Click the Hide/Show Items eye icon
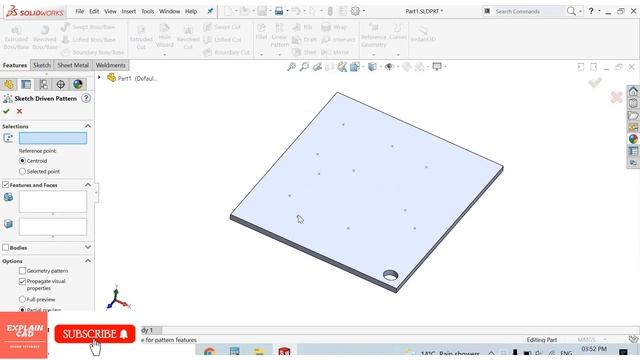Image resolution: width=640 pixels, height=360 pixels. click(389, 67)
